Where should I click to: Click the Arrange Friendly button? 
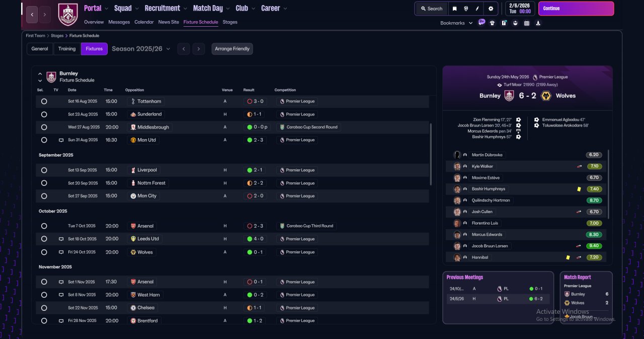tap(232, 49)
